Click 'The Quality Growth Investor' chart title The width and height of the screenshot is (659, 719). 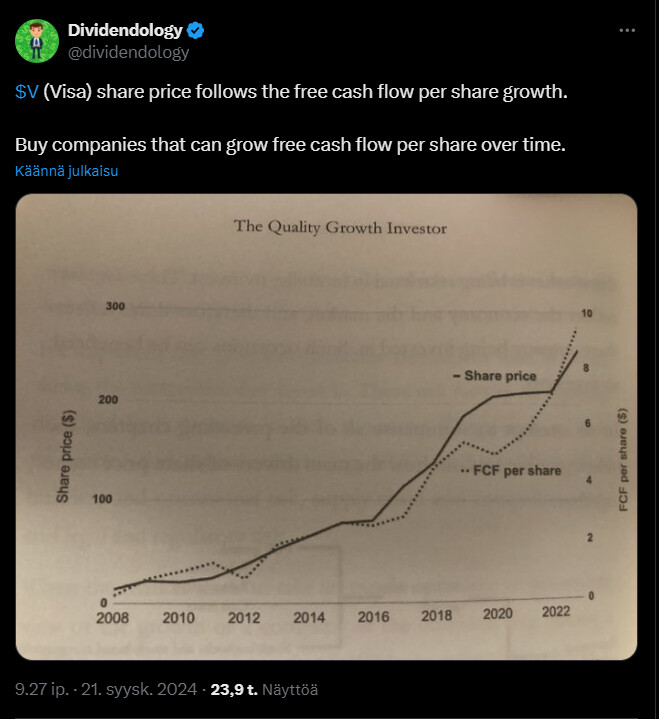[340, 227]
